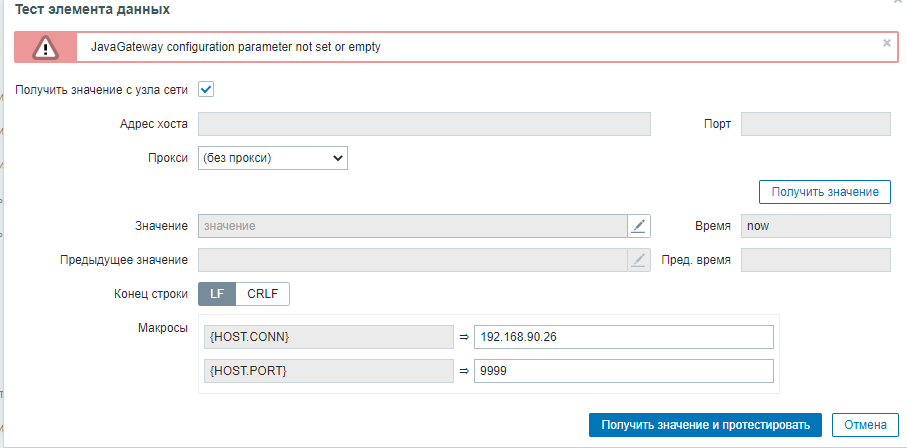Open the edit pencil next to Значение field
This screenshot has width=907, height=448.
pyautogui.click(x=639, y=225)
